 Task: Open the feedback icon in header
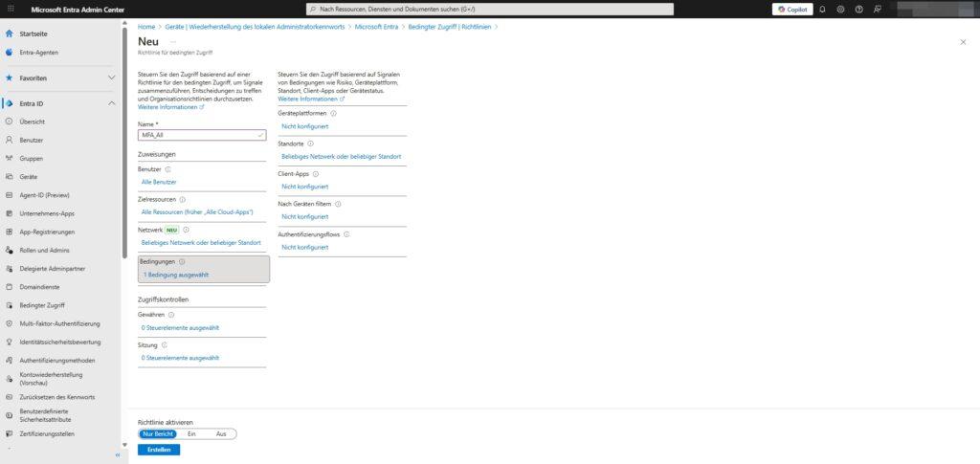[x=878, y=10]
